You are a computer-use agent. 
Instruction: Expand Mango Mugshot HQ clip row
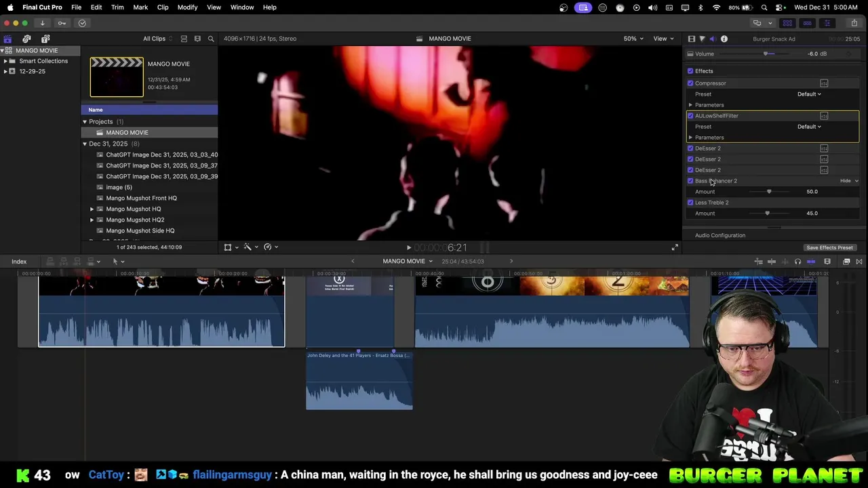click(92, 209)
